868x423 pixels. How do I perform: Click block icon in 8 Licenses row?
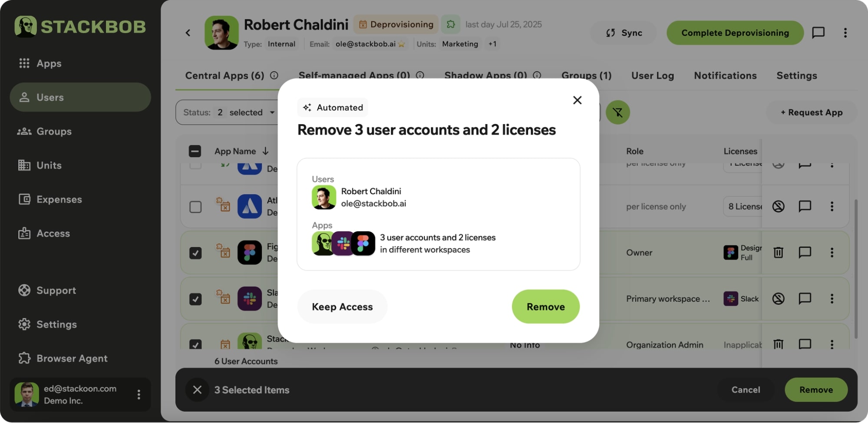[778, 206]
